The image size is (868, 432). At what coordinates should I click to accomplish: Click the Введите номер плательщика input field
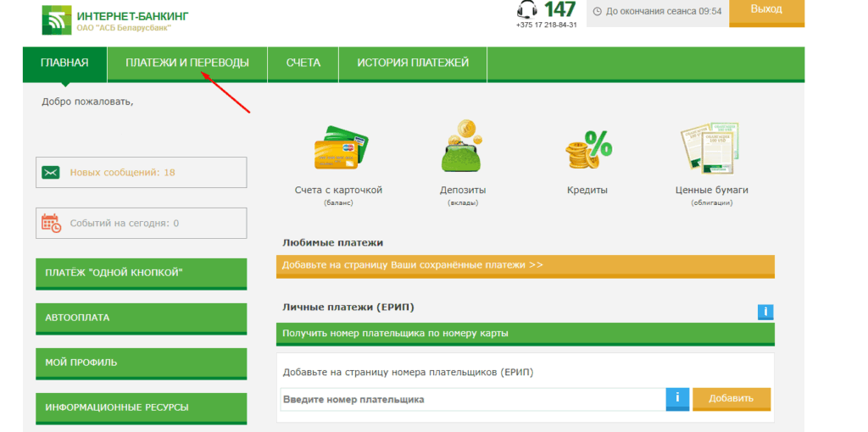[472, 399]
